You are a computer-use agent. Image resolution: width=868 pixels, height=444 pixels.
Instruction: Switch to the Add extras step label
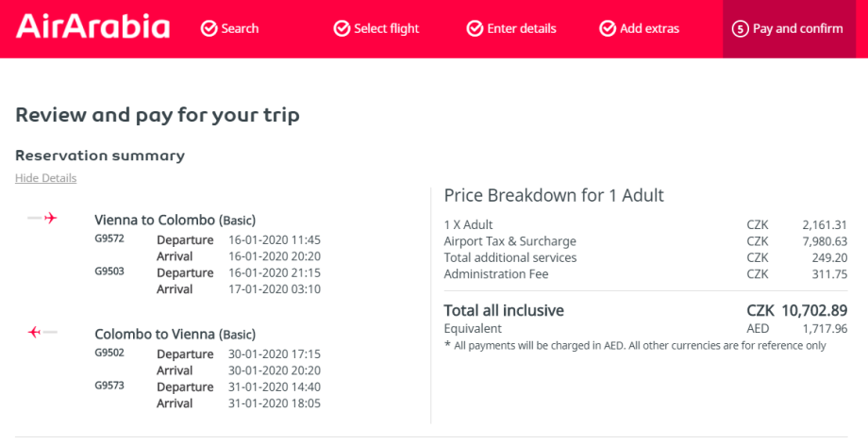coord(649,29)
